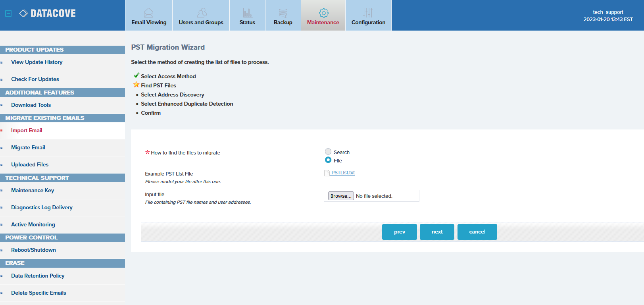Screen dimensions: 644x305
Task: Click the PSTList.txt document icon
Action: (327, 173)
